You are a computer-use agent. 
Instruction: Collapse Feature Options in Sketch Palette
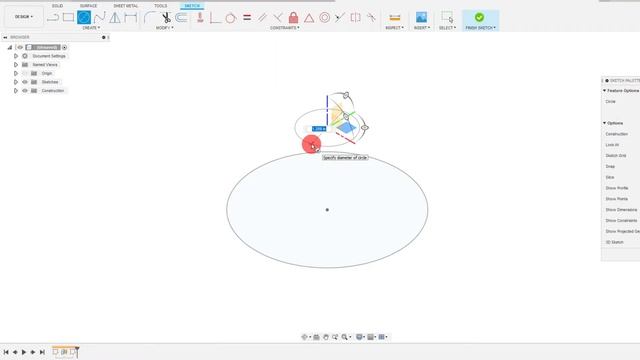[604, 91]
